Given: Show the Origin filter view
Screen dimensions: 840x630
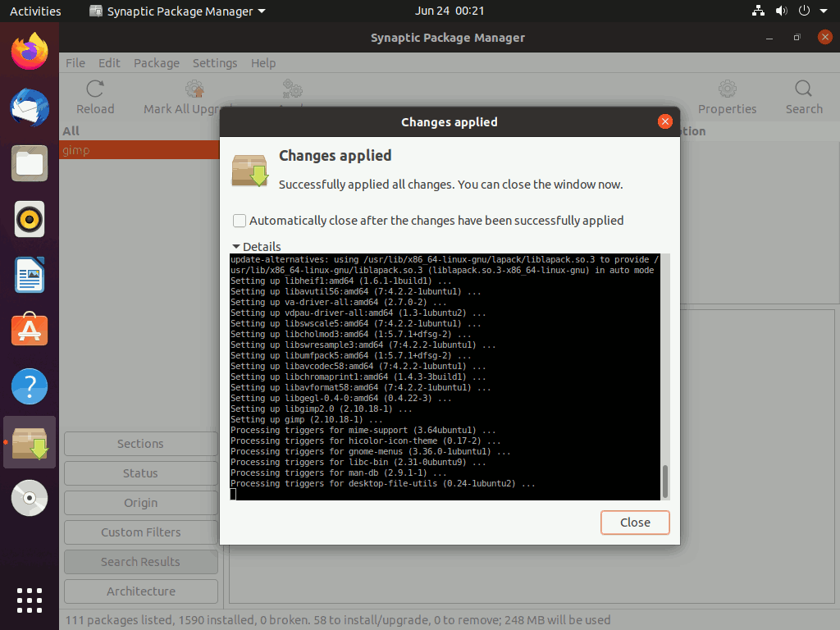Looking at the screenshot, I should pos(141,503).
